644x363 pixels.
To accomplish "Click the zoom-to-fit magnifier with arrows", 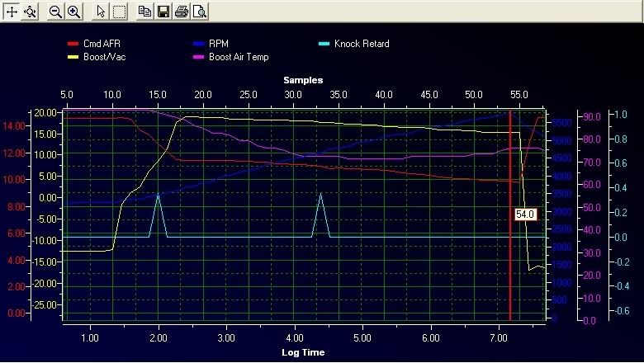I will [31, 12].
